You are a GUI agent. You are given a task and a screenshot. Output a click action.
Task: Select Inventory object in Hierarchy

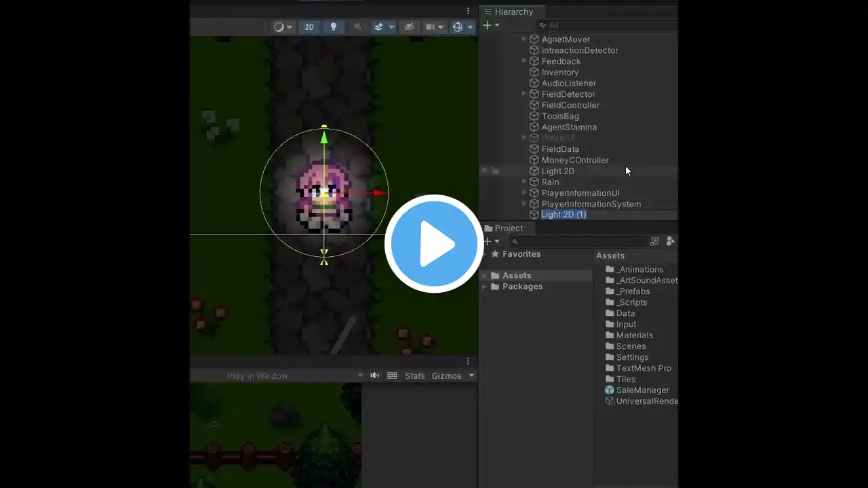tap(560, 73)
